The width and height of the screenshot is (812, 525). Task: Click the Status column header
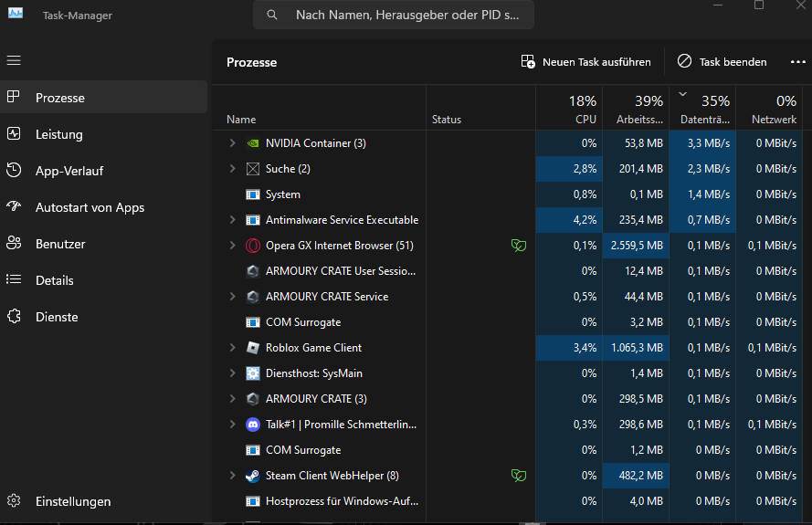click(x=480, y=109)
